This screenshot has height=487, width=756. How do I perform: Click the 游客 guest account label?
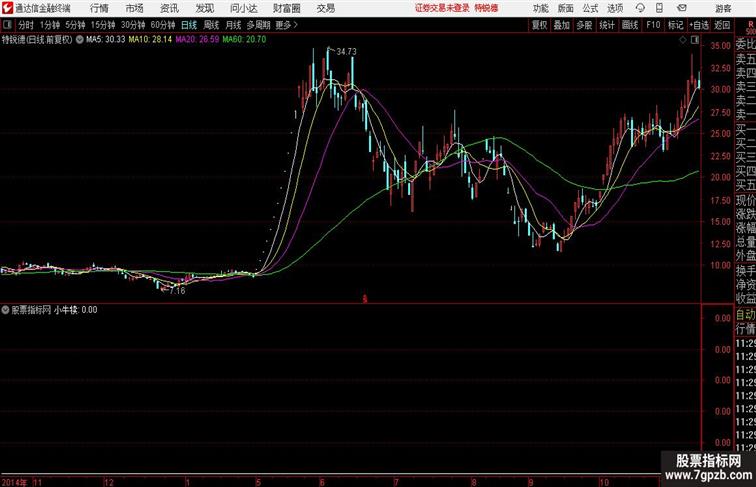tap(723, 8)
